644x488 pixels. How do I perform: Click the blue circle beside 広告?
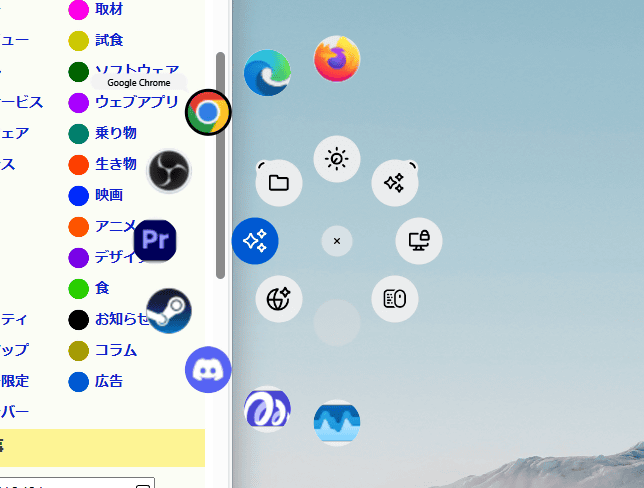click(x=78, y=381)
